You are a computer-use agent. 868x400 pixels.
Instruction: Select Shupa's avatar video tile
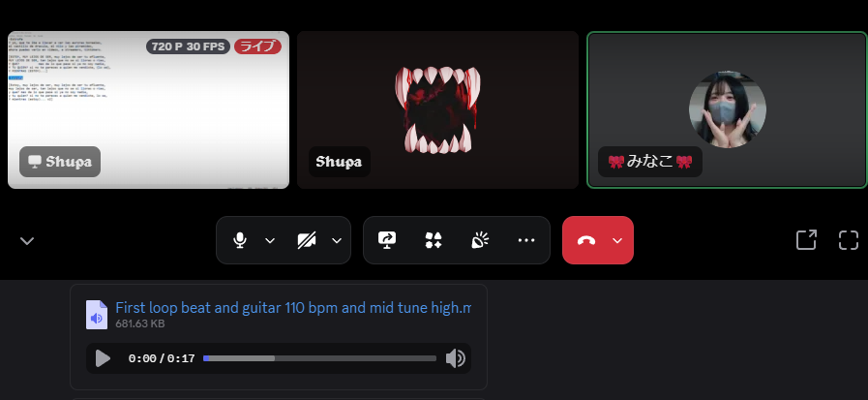tap(438, 109)
